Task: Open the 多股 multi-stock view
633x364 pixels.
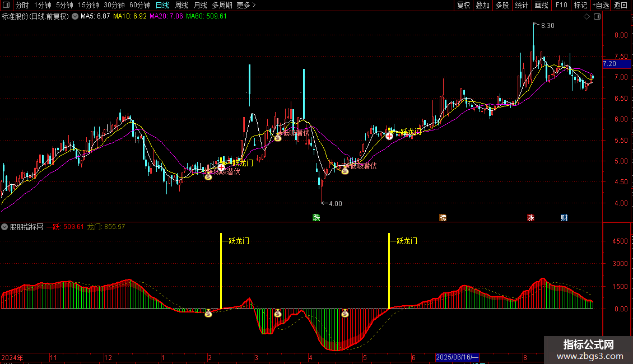Action: (502, 5)
